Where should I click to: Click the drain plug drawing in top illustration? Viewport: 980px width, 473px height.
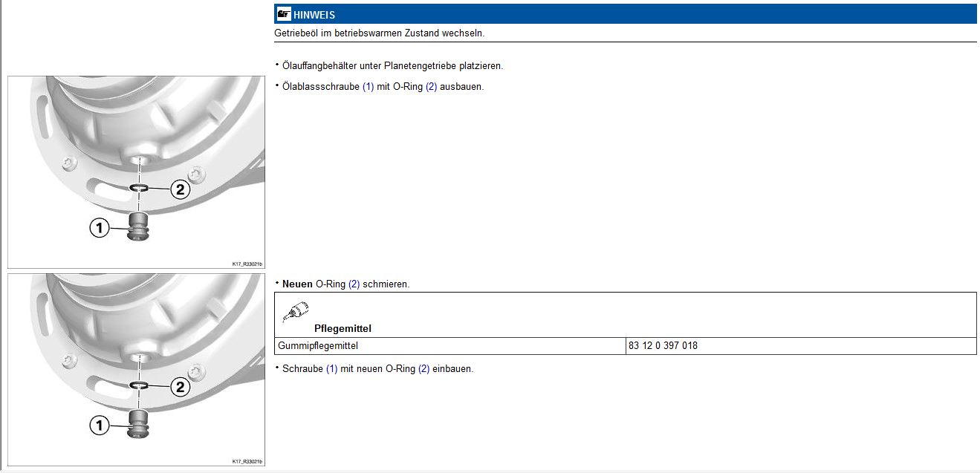click(137, 226)
